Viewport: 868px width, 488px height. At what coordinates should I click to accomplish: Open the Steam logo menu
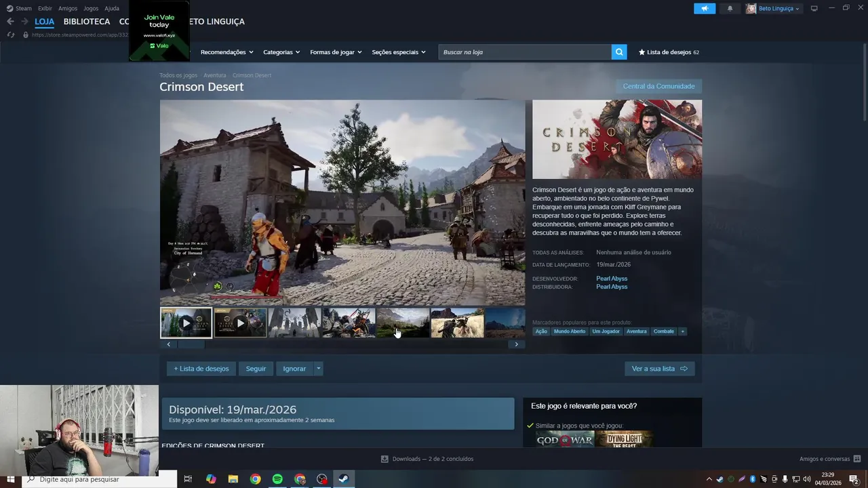pos(19,8)
